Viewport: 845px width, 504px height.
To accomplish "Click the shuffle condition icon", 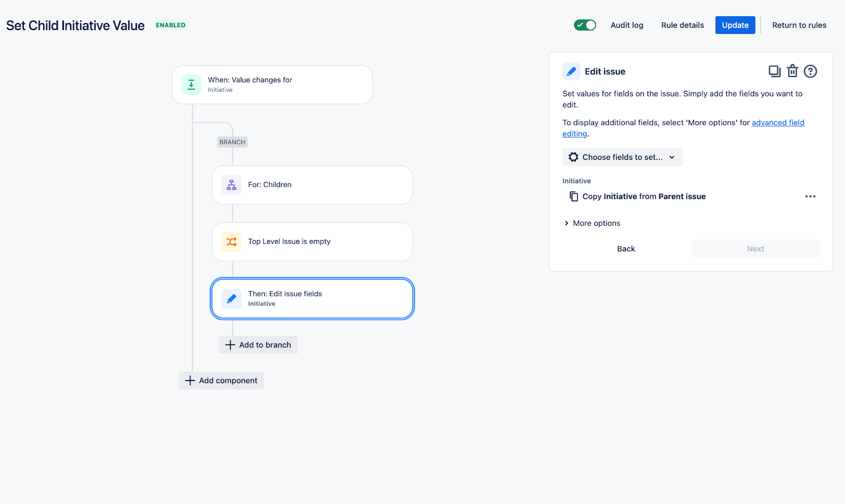I will tap(231, 242).
